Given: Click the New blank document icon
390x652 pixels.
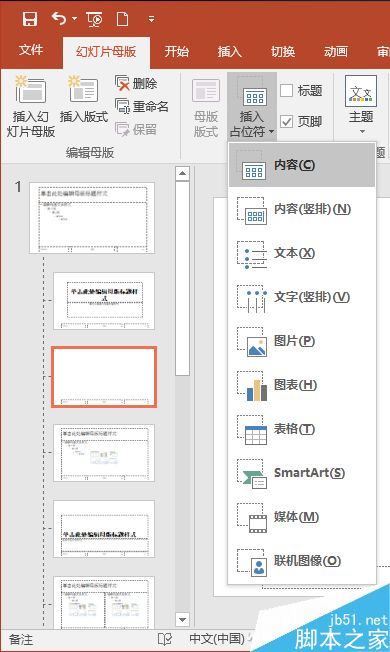Looking at the screenshot, I should (x=122, y=19).
